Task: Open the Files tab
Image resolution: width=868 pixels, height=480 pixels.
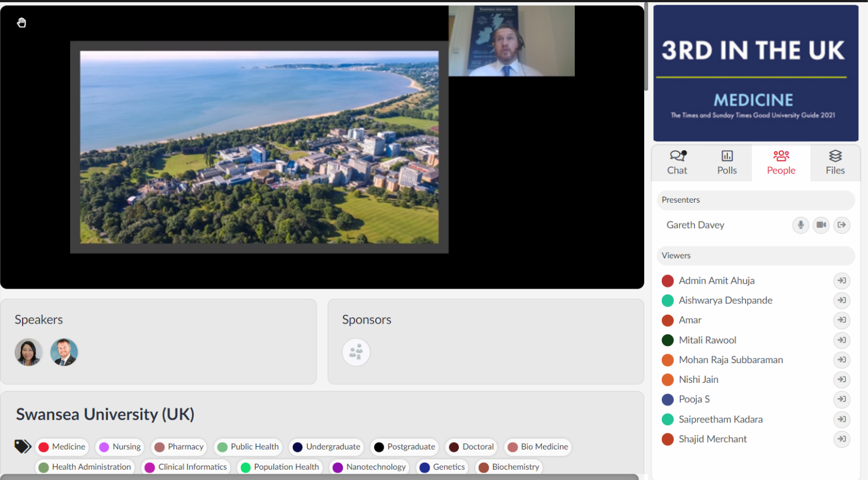Action: pyautogui.click(x=835, y=163)
